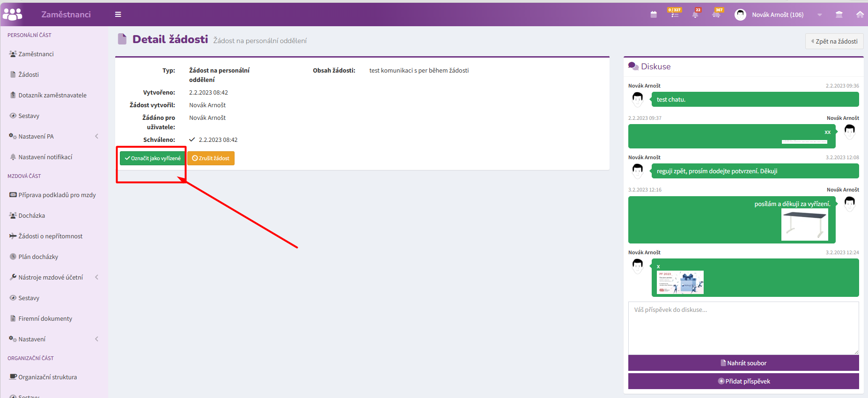Expand the Nastavení PA chevron
Viewport: 868px width, 398px height.
[x=97, y=136]
